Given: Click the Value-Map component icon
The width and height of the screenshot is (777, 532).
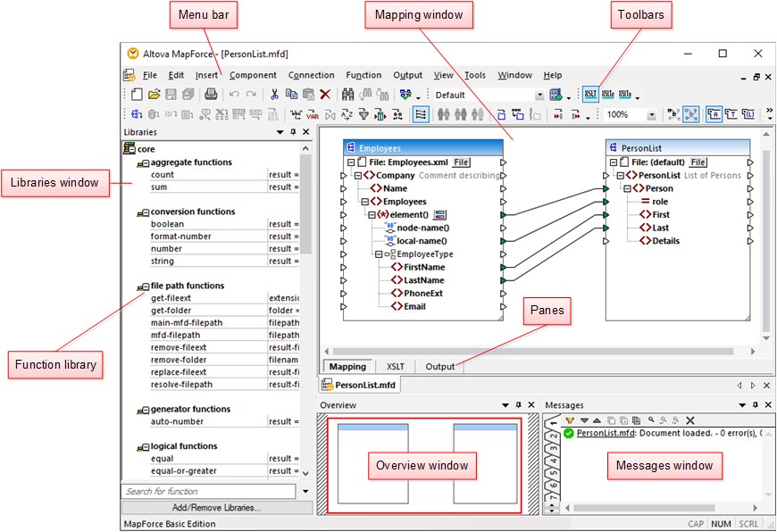Looking at the screenshot, I should click(380, 114).
